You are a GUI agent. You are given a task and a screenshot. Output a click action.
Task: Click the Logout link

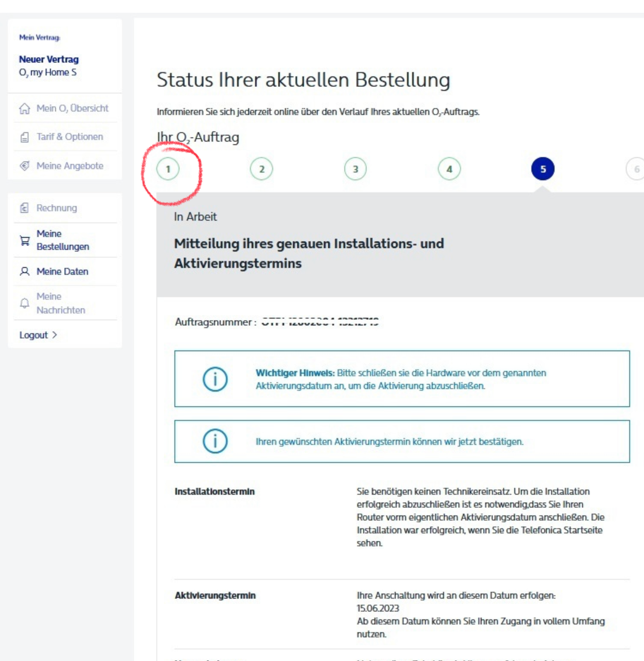pyautogui.click(x=33, y=335)
